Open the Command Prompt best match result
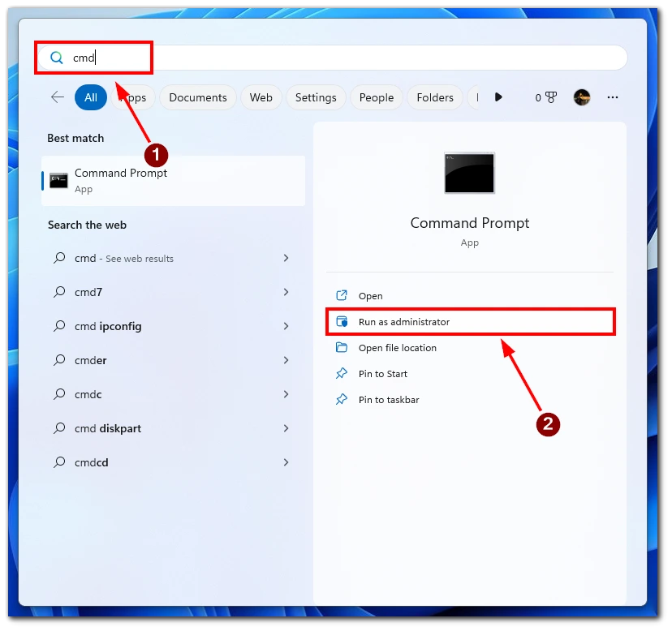The height and width of the screenshot is (631, 672). (x=173, y=180)
